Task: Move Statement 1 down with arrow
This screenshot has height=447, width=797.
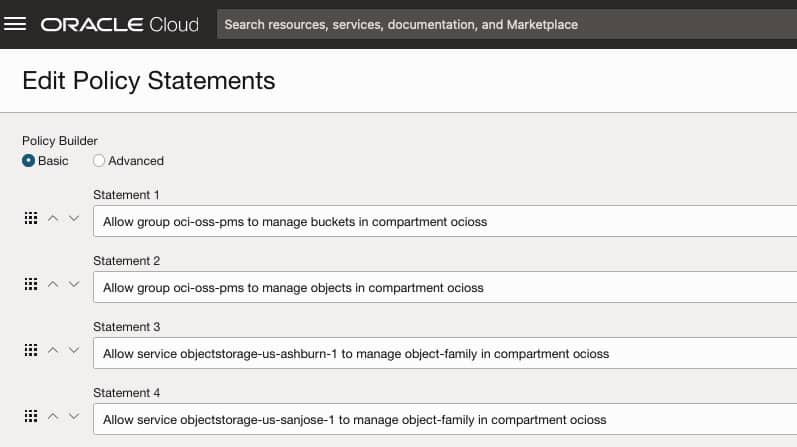Action: point(73,219)
